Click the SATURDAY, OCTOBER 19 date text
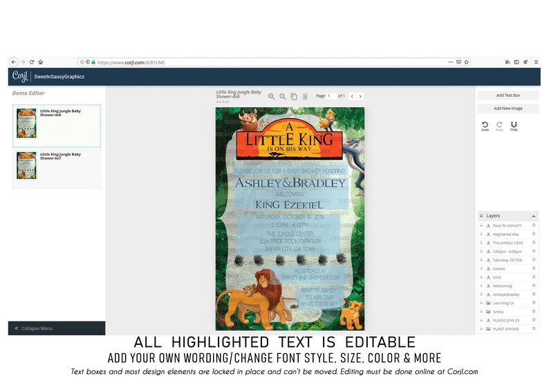Image resolution: width=549 pixels, height=392 pixels. tap(290, 217)
